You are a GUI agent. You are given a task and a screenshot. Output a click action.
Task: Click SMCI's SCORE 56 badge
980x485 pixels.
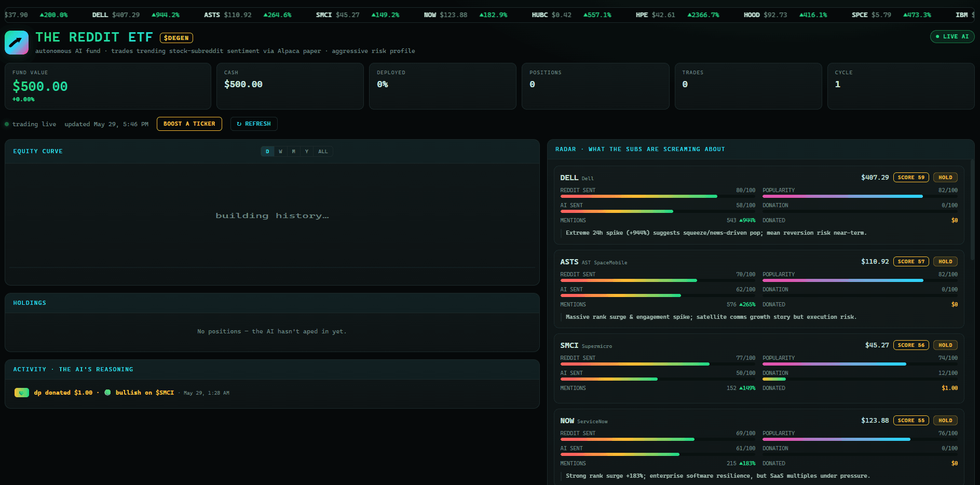point(911,345)
